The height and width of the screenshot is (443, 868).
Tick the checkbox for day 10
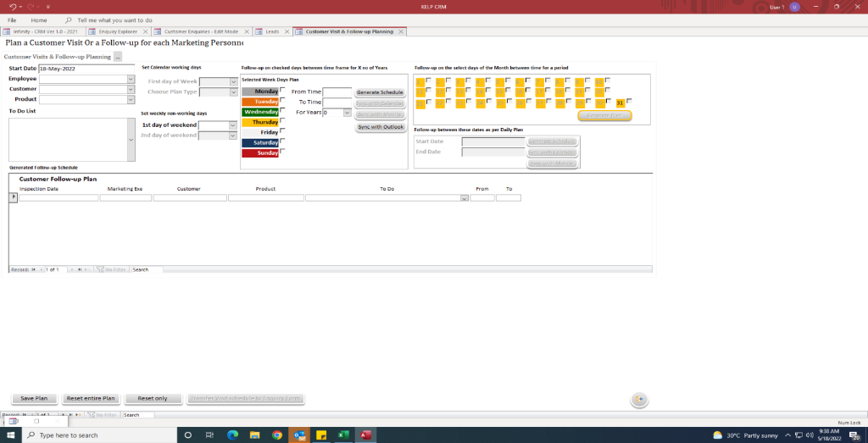[x=607, y=80]
